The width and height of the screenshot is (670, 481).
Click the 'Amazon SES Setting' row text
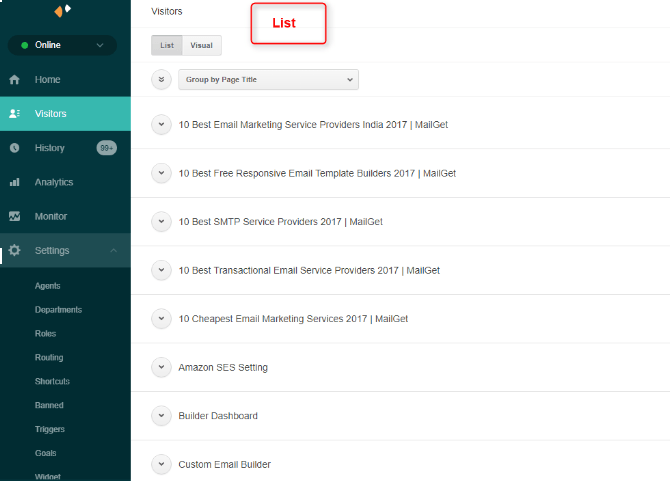[223, 367]
